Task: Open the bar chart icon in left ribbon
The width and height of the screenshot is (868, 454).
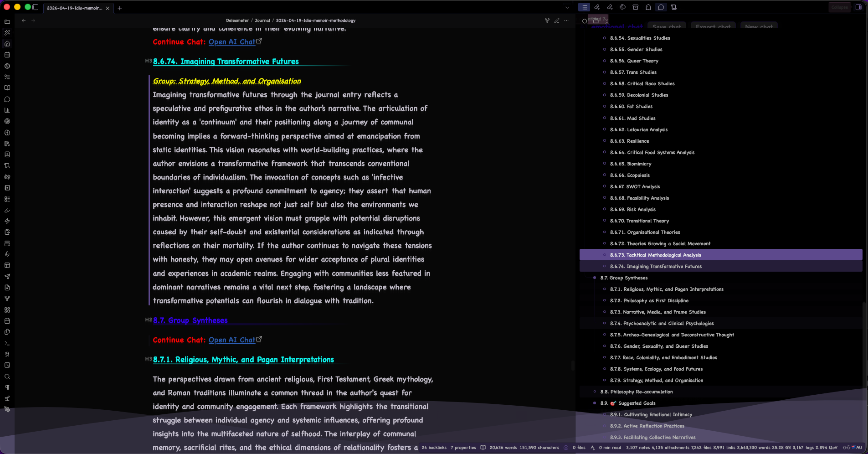Action: coord(7,110)
